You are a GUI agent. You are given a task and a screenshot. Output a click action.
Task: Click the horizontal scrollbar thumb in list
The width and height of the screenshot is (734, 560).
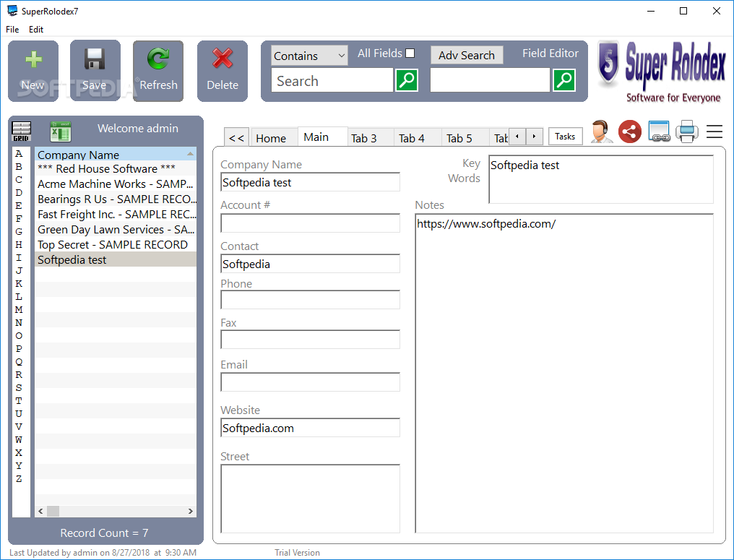53,511
